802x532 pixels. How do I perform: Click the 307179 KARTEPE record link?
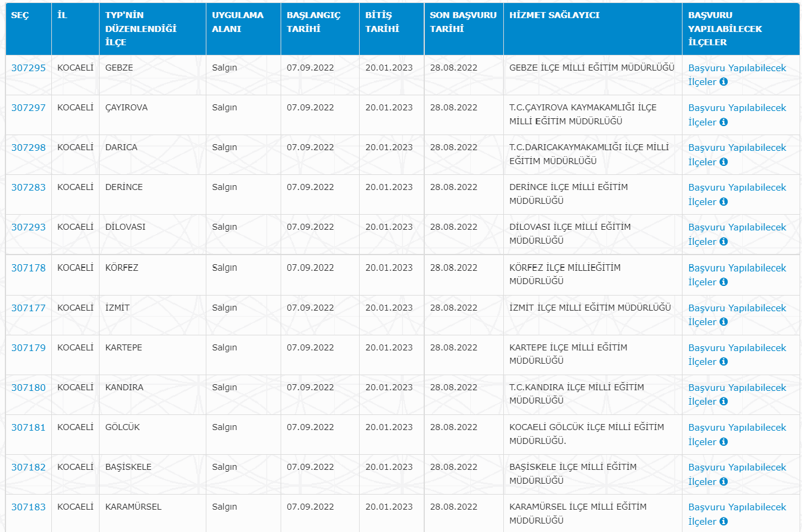pos(28,348)
